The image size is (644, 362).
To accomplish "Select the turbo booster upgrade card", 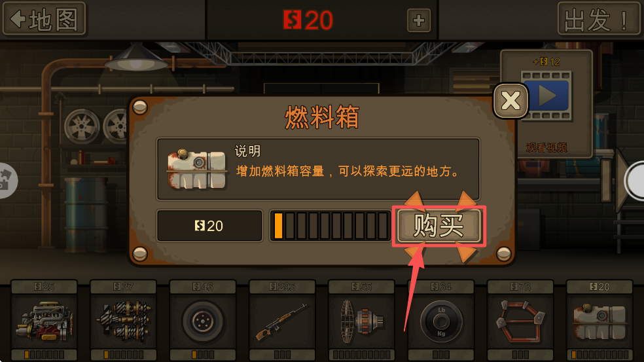I will [x=361, y=321].
